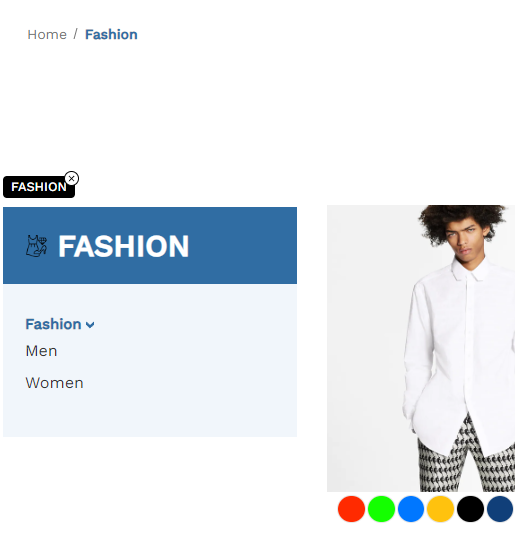Open the Women subcategory
This screenshot has width=515, height=535.
[54, 383]
